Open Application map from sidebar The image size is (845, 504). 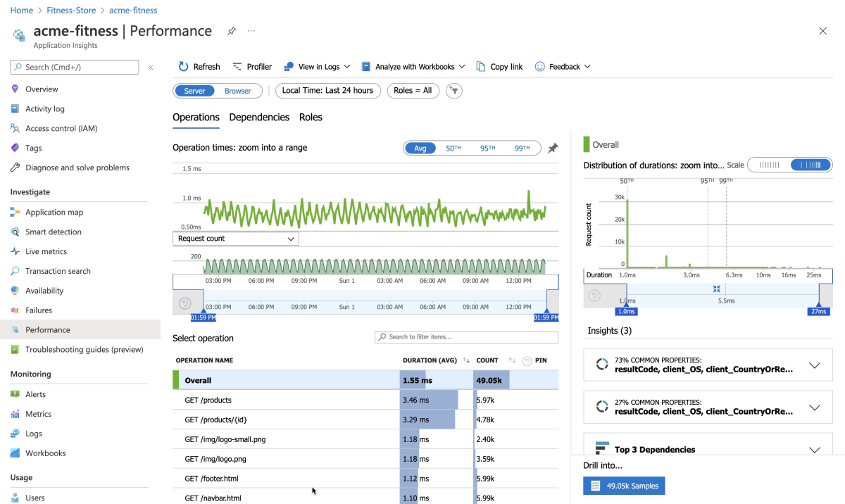click(x=54, y=212)
